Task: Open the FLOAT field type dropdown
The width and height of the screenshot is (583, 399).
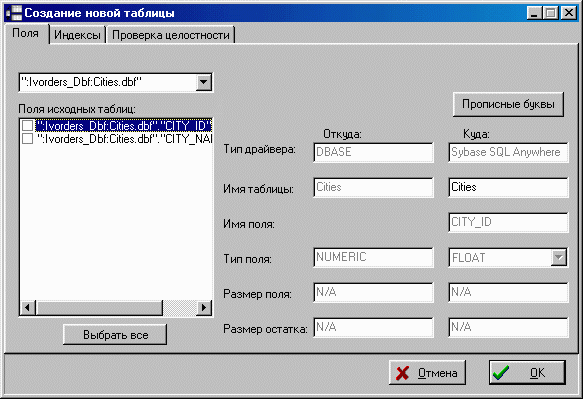Action: point(559,257)
